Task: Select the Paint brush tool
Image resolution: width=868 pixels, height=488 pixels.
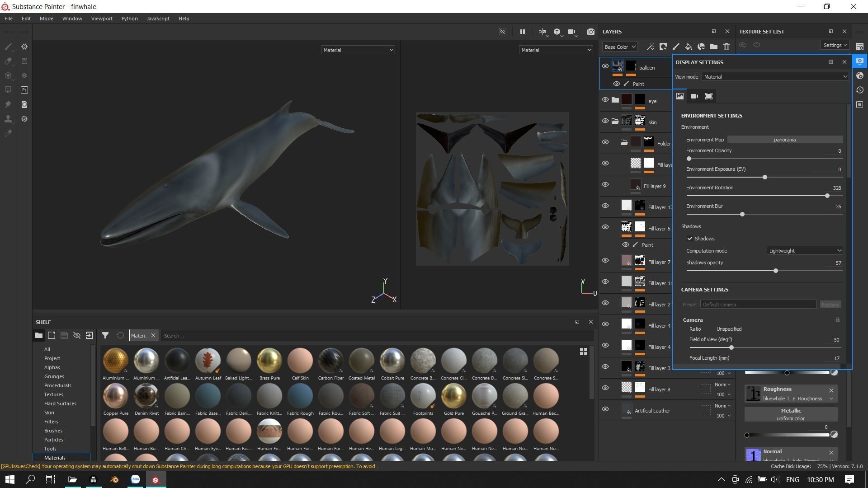Action: 8,47
